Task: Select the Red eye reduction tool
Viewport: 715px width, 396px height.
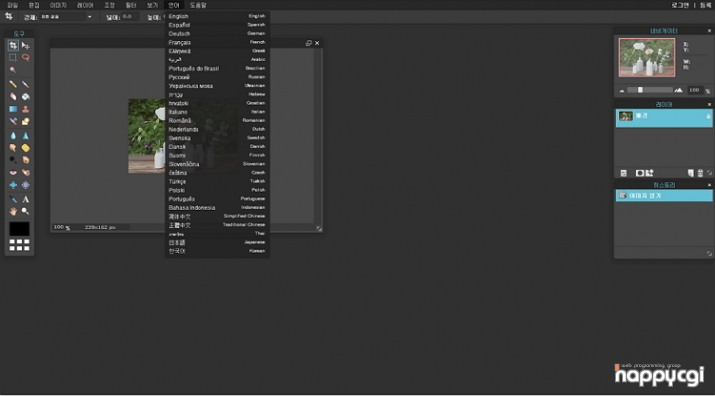Action: click(x=13, y=172)
